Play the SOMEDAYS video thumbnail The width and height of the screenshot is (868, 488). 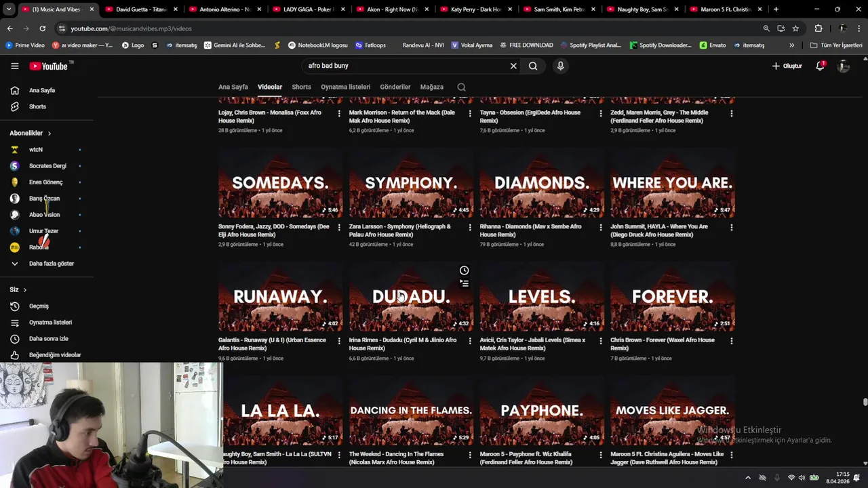tap(280, 183)
